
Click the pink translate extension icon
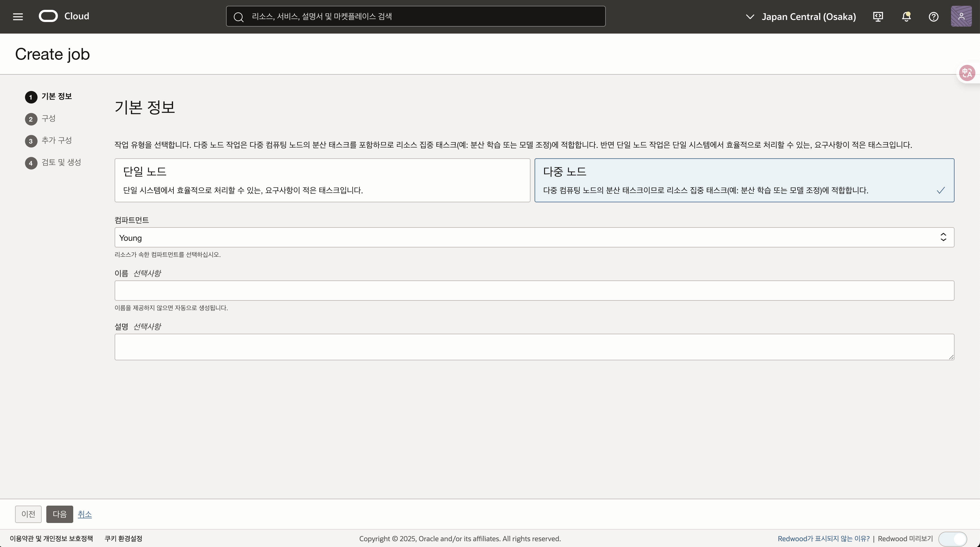967,73
